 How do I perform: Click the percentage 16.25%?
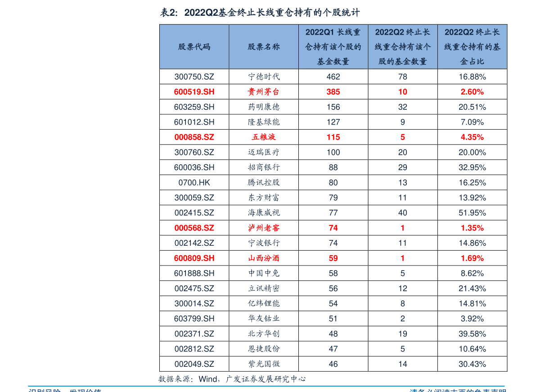click(473, 183)
